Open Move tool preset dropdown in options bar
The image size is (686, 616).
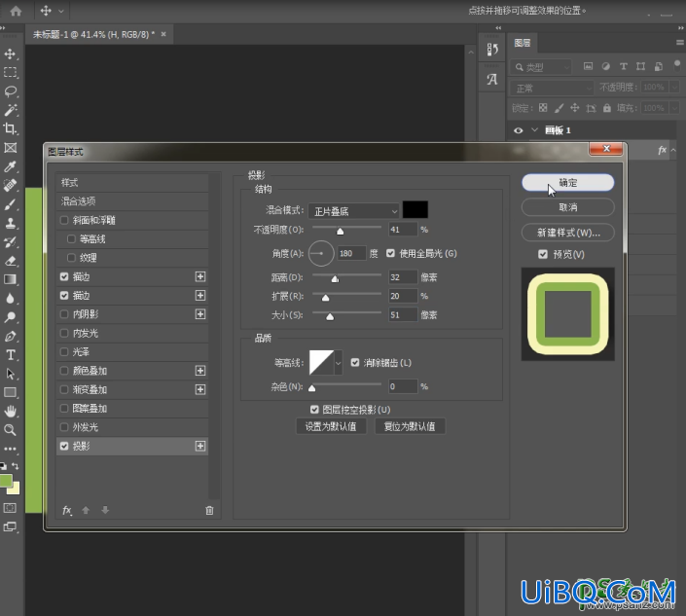click(x=61, y=11)
